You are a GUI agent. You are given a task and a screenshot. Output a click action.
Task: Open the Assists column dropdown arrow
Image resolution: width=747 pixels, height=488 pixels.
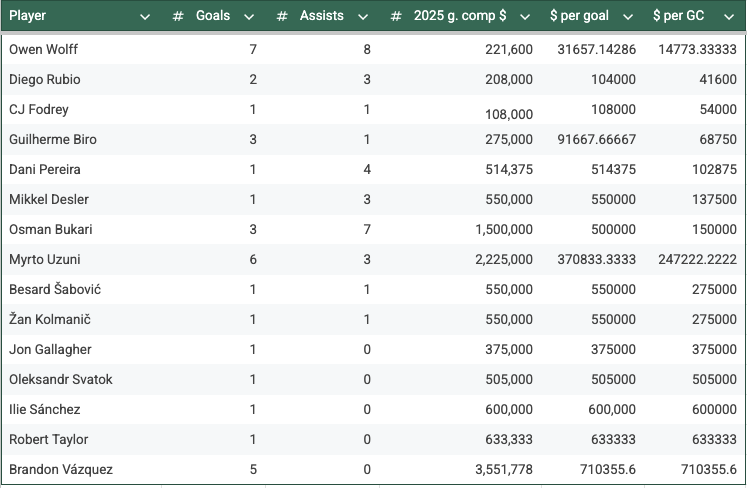click(x=363, y=16)
